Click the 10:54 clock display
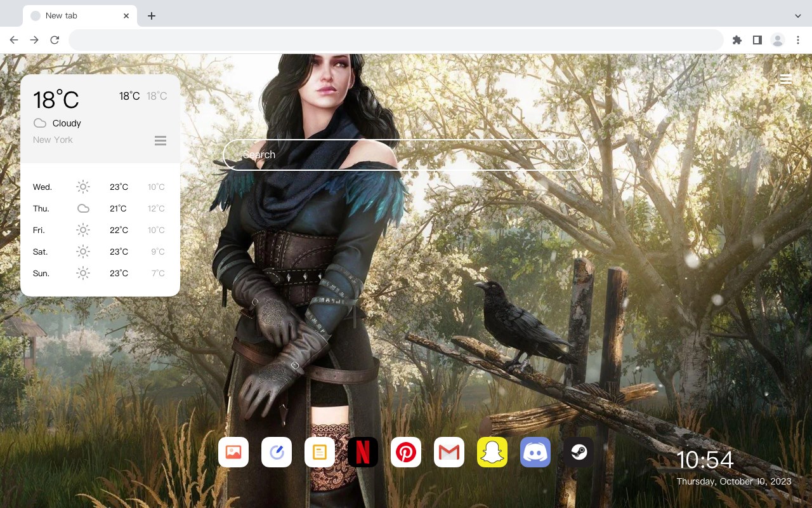 tap(705, 460)
